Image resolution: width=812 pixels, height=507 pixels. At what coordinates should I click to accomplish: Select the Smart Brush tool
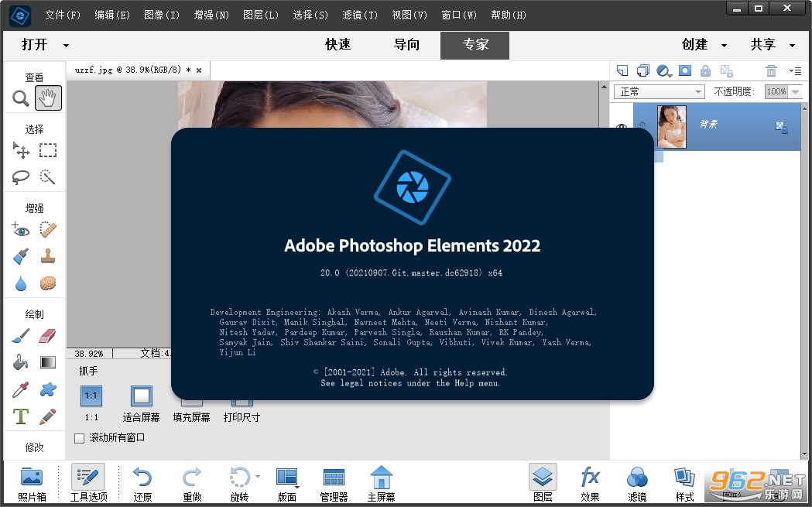(x=21, y=256)
